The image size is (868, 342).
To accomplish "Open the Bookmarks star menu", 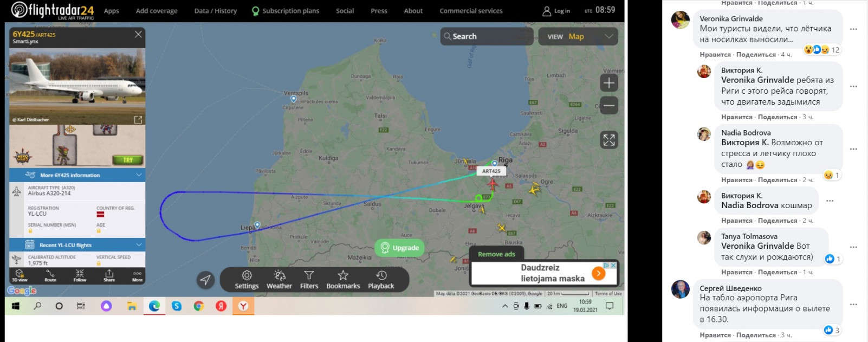I will pyautogui.click(x=343, y=280).
